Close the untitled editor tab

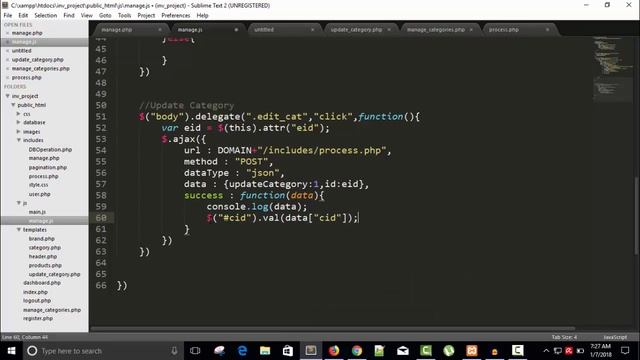coord(313,30)
